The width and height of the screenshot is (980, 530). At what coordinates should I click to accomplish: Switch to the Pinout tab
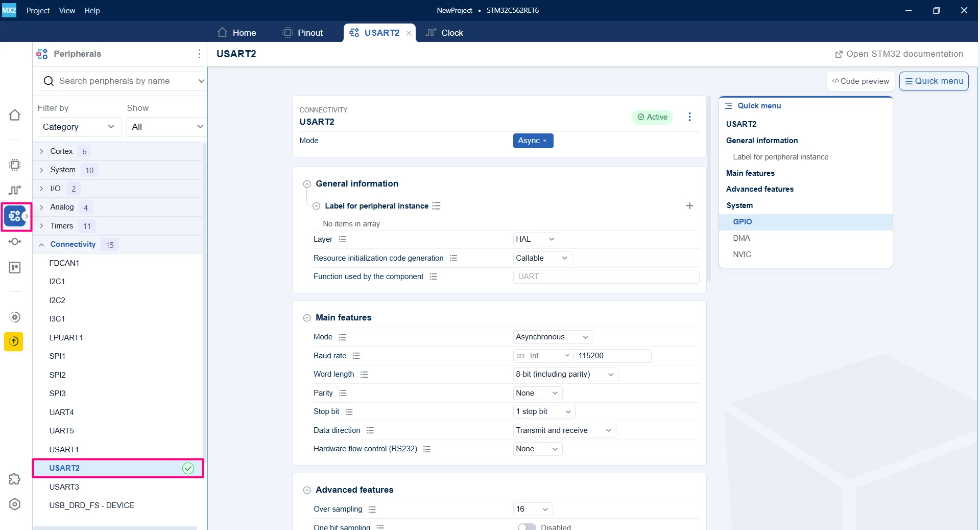[x=303, y=33]
